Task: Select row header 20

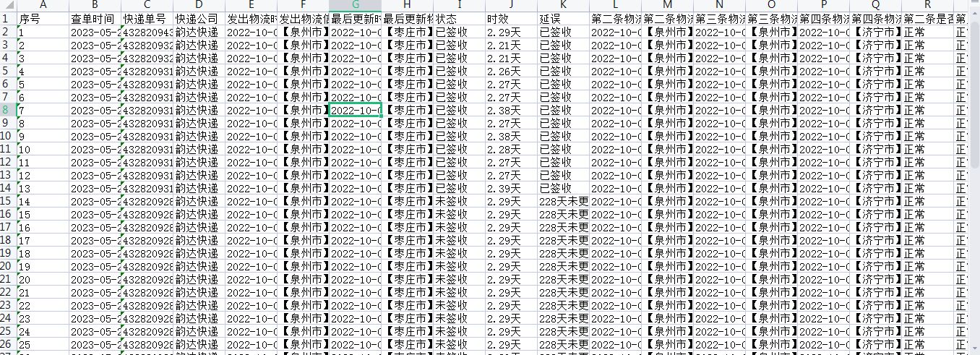Action: coord(9,266)
